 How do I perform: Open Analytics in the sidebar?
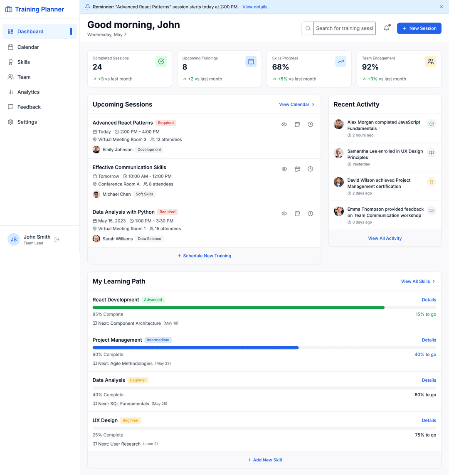coord(28,92)
